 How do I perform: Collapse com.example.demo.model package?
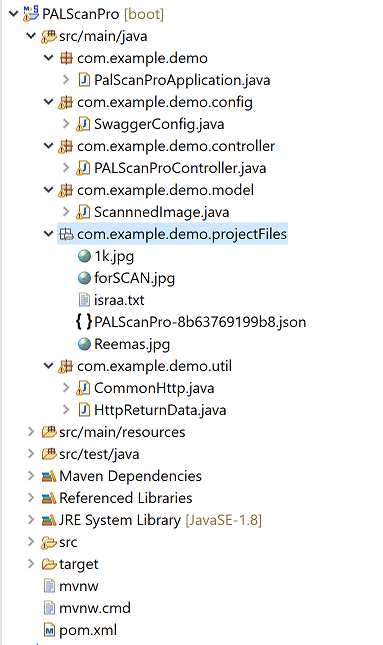pyautogui.click(x=49, y=190)
